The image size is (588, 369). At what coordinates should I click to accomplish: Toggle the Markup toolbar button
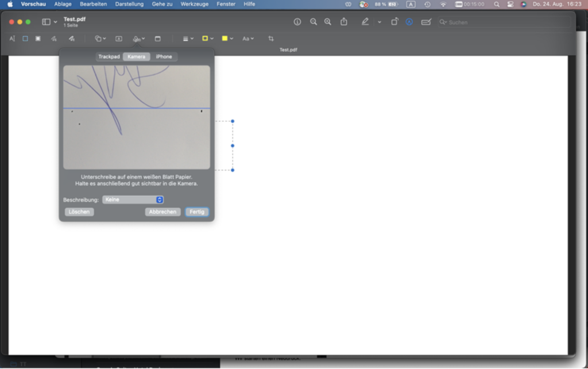[409, 22]
